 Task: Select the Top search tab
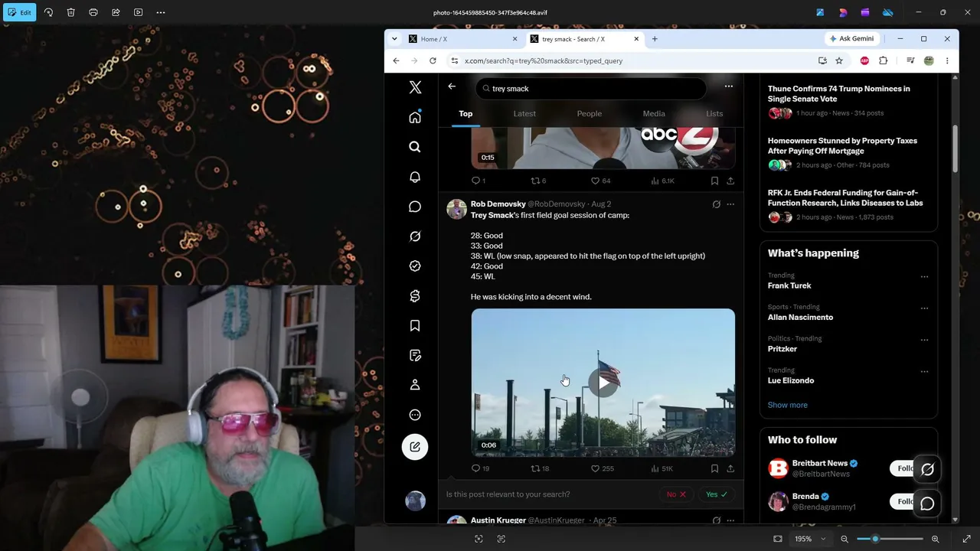[465, 113]
